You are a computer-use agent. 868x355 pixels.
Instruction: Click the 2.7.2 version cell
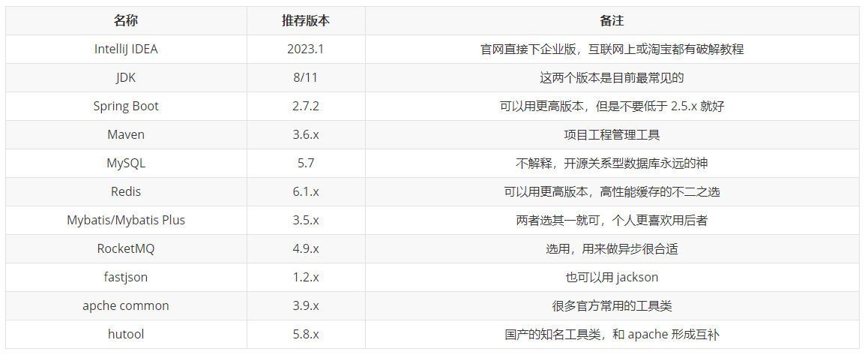point(306,106)
